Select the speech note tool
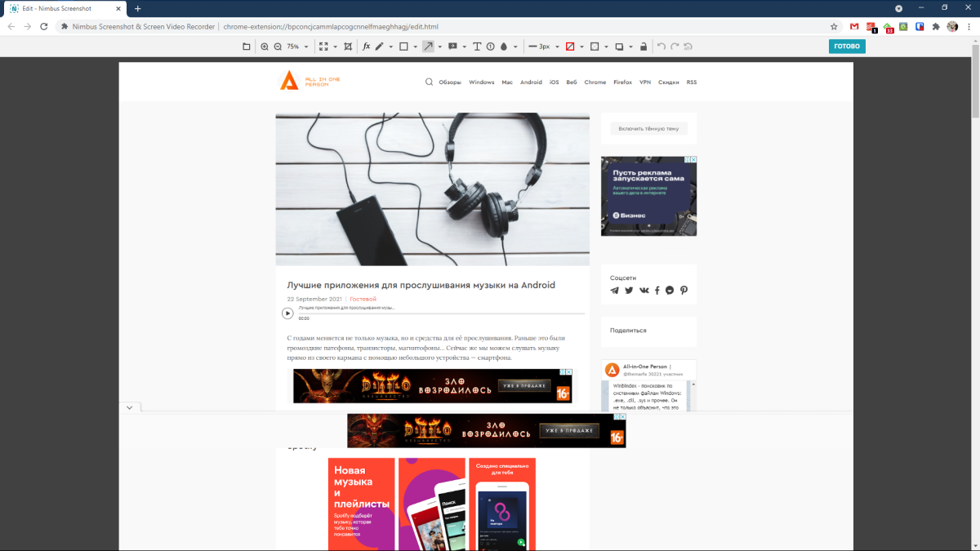 pyautogui.click(x=452, y=47)
